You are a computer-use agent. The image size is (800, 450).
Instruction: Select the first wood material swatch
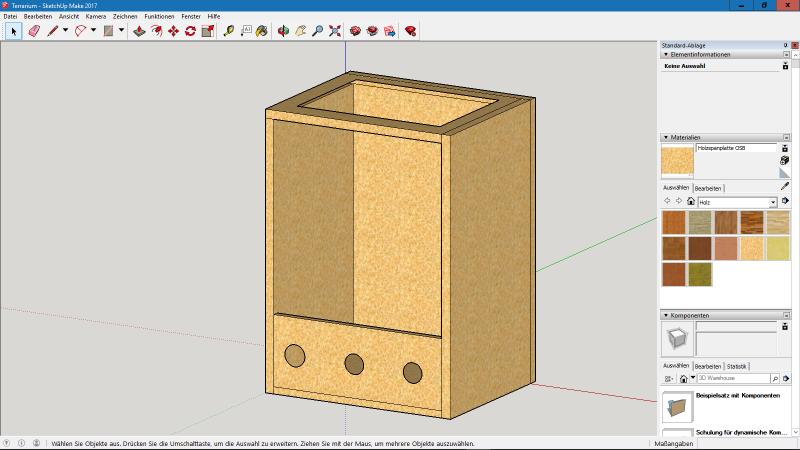click(x=674, y=222)
